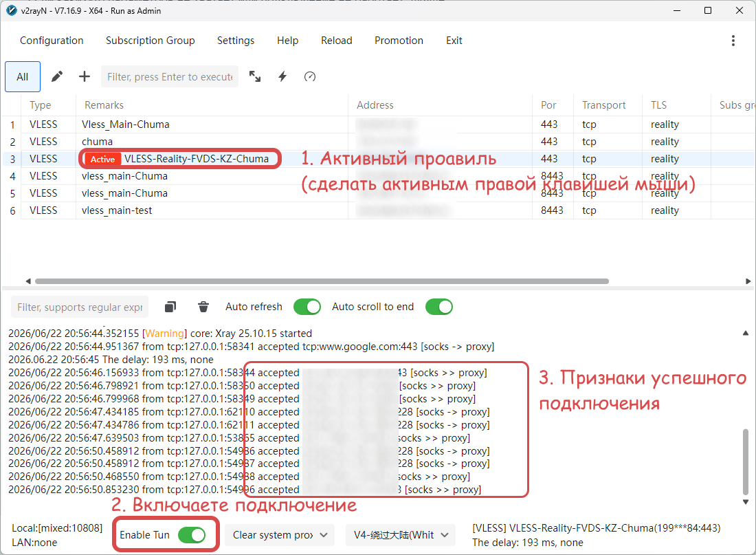Click the gauge speedometer icon
Image resolution: width=756 pixels, height=555 pixels.
pos(310,76)
